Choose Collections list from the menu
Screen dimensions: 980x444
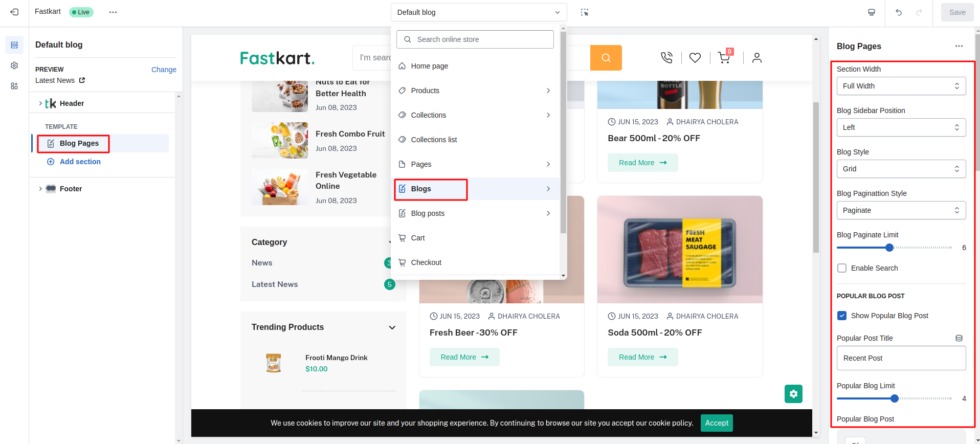point(434,140)
